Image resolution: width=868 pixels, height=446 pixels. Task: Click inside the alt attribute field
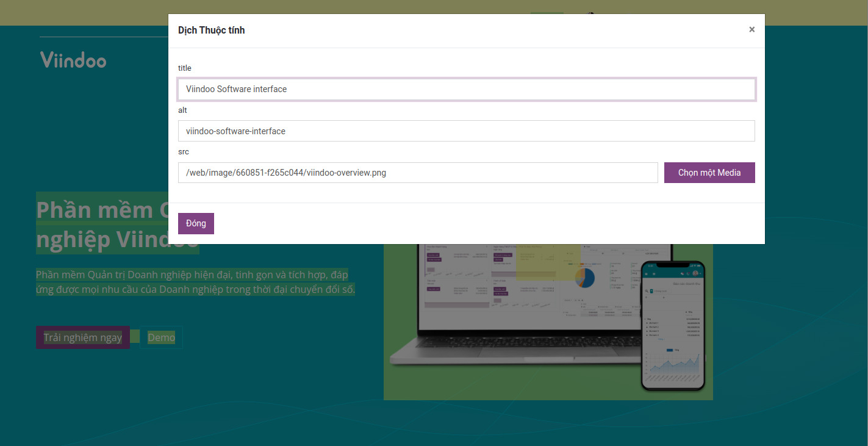467,131
